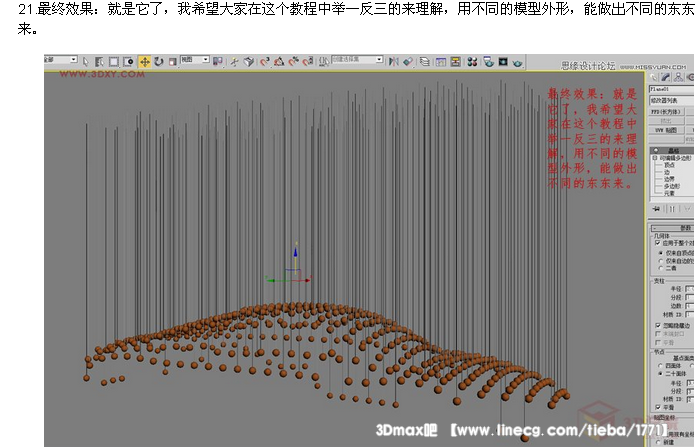
Task: Toggle 忽略隐藏边 checkbox
Action: click(658, 325)
